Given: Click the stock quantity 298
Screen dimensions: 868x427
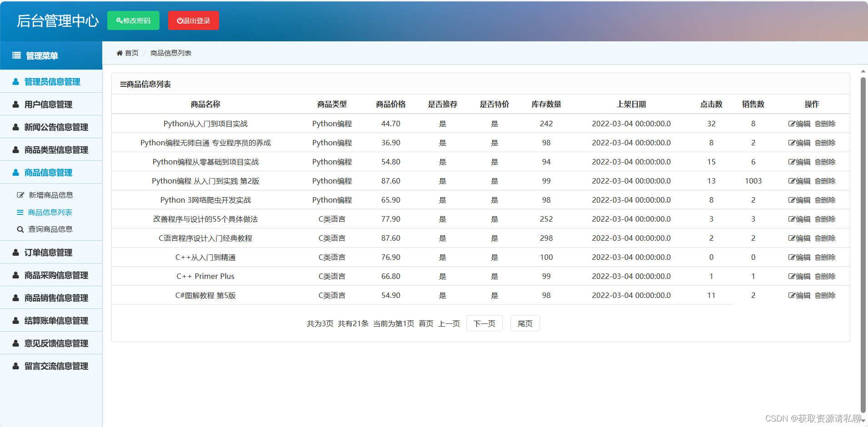Looking at the screenshot, I should pyautogui.click(x=546, y=238).
